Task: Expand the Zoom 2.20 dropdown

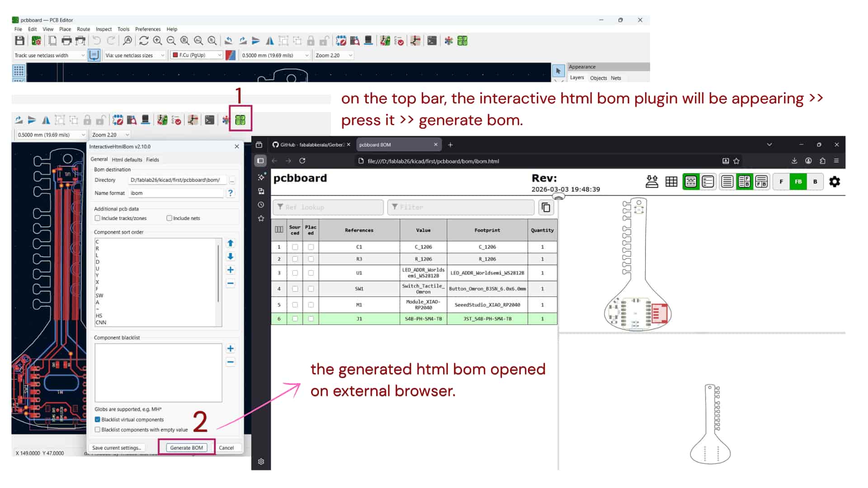Action: click(x=334, y=55)
